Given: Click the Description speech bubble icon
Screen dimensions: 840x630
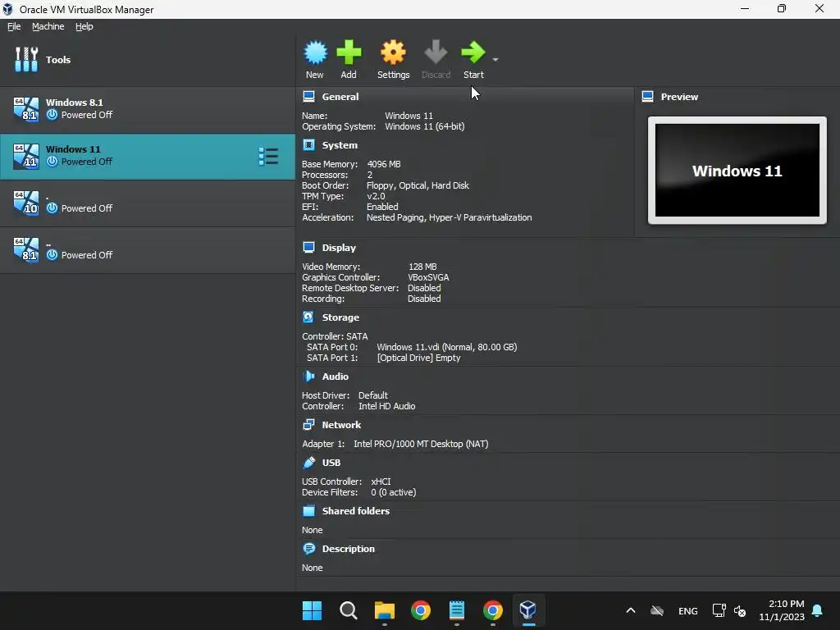Looking at the screenshot, I should click(x=308, y=549).
